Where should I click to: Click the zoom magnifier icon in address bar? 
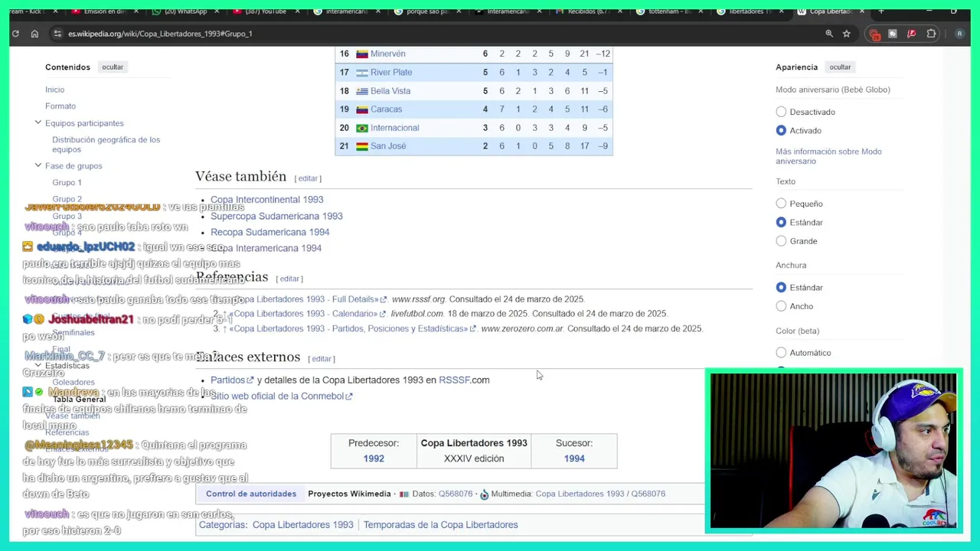829,34
